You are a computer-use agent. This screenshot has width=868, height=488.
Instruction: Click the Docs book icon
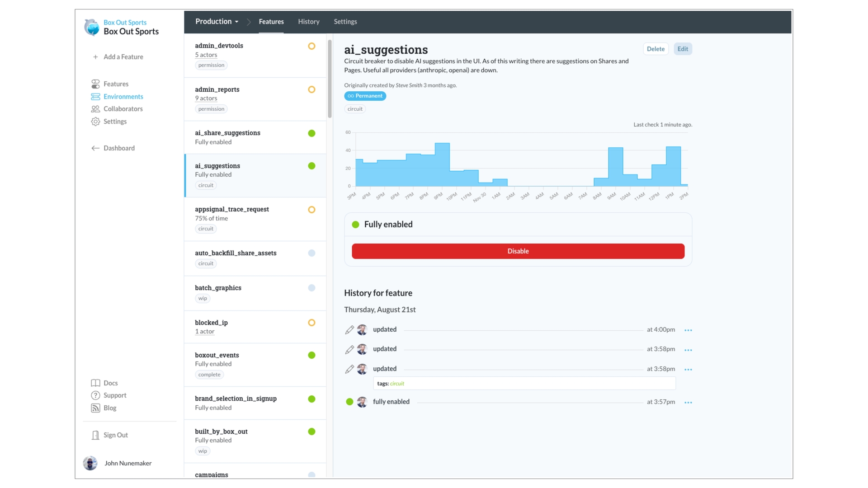click(95, 383)
